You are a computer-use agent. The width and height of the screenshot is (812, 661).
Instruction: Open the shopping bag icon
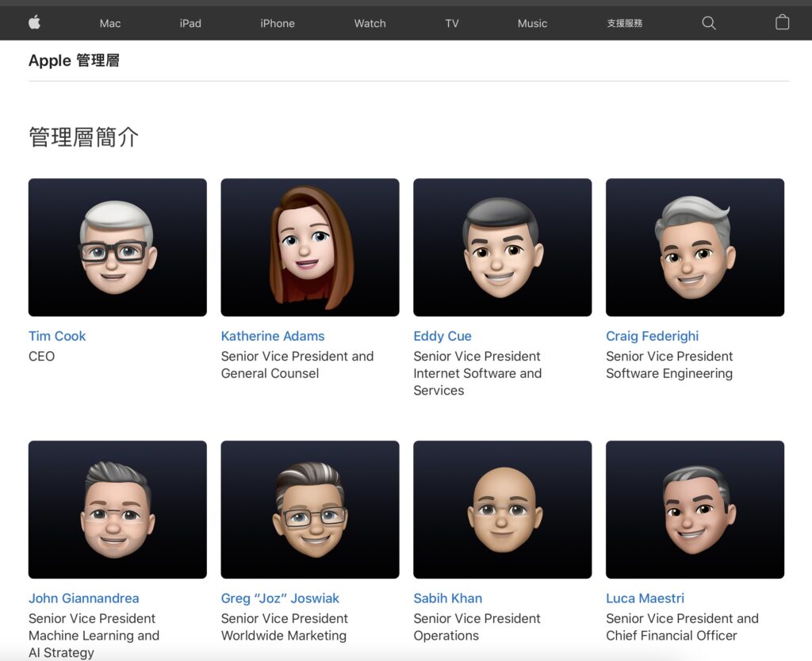(782, 22)
